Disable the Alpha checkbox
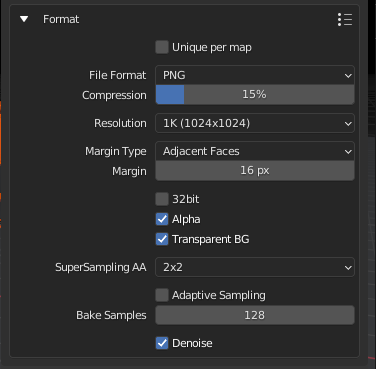 point(162,219)
